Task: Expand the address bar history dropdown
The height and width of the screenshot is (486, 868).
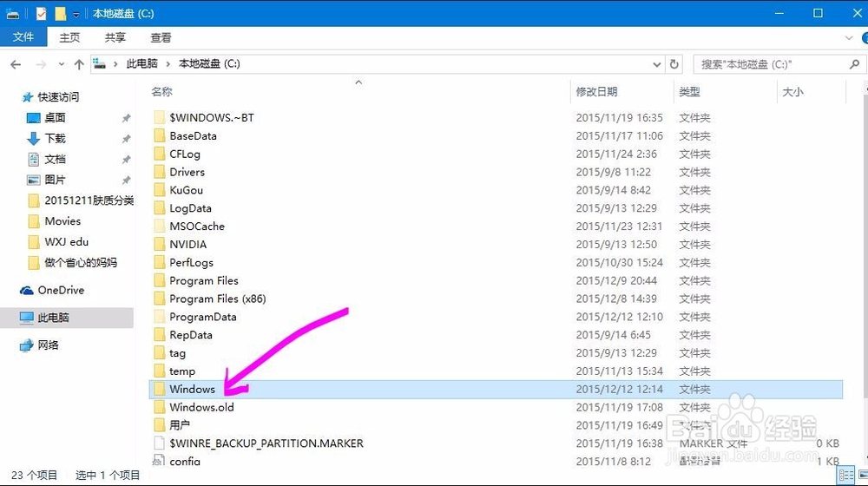Action: point(656,64)
